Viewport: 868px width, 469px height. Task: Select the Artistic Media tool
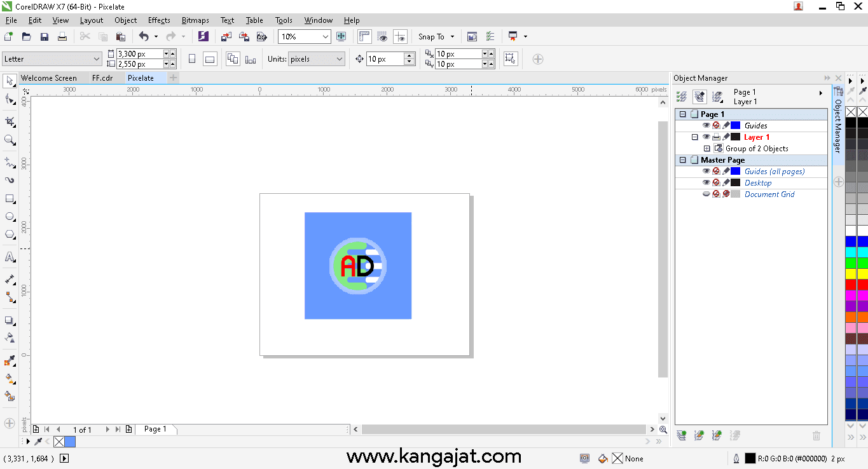click(10, 180)
